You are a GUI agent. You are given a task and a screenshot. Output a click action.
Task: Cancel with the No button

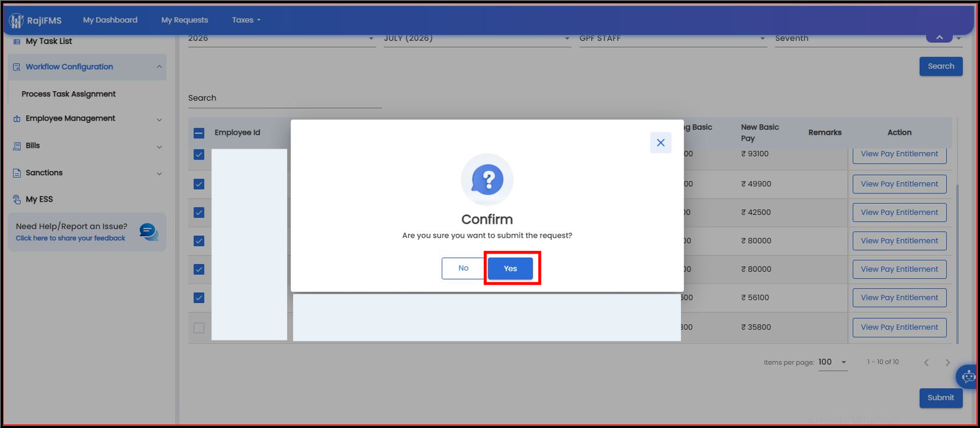tap(464, 268)
